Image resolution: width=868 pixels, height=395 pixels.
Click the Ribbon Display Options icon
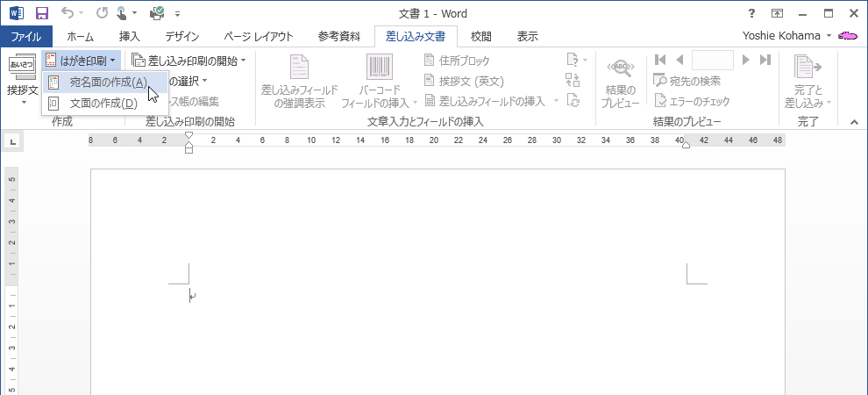[x=778, y=13]
